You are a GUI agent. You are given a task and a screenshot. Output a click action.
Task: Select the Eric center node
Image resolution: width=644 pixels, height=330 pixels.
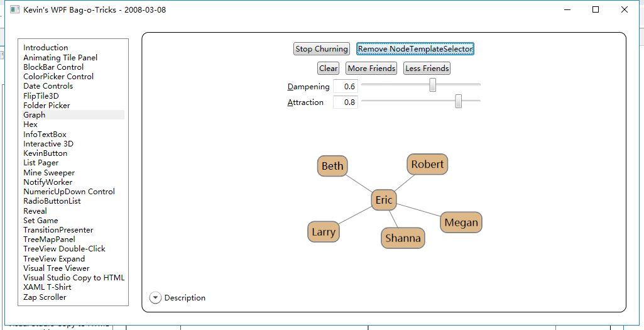383,200
